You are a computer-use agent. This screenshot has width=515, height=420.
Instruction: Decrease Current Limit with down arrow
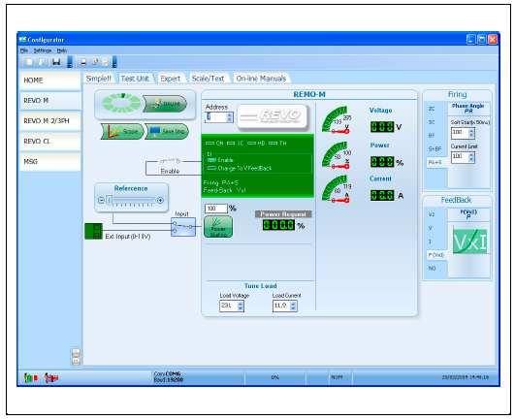click(x=471, y=160)
